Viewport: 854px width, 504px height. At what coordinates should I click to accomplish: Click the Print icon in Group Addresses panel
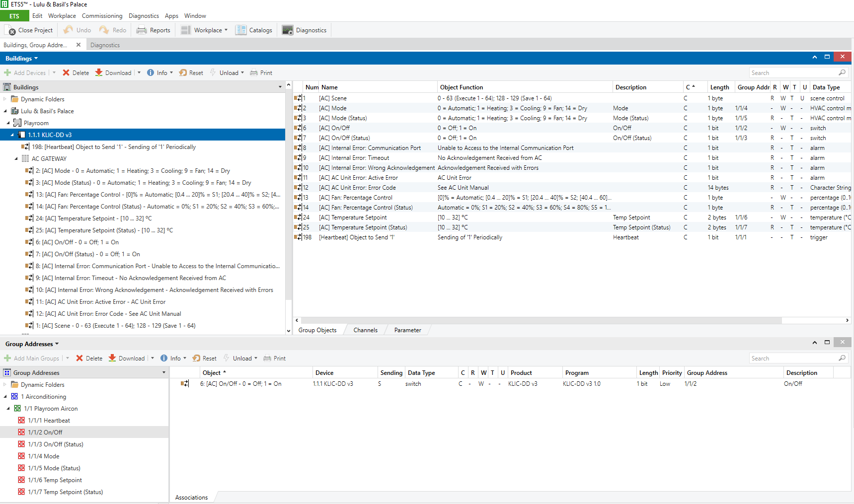(267, 358)
